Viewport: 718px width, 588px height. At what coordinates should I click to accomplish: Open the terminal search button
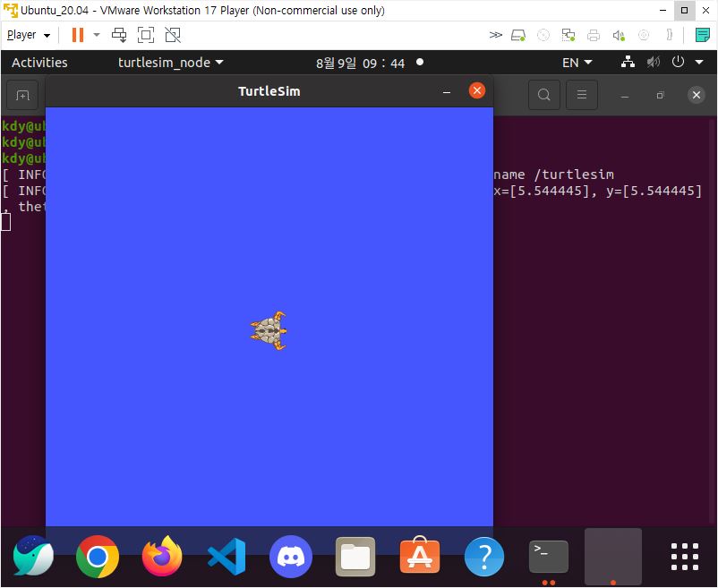[x=544, y=95]
